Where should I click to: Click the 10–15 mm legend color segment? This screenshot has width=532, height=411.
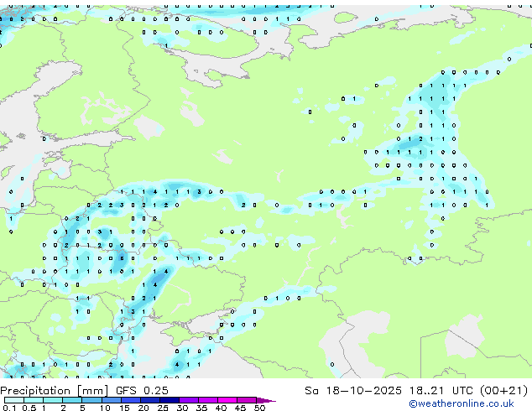pyautogui.click(x=112, y=400)
